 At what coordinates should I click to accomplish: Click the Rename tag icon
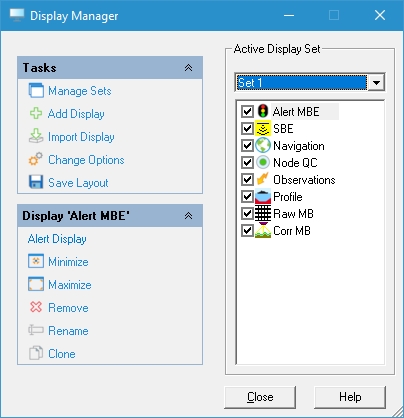[x=36, y=330]
